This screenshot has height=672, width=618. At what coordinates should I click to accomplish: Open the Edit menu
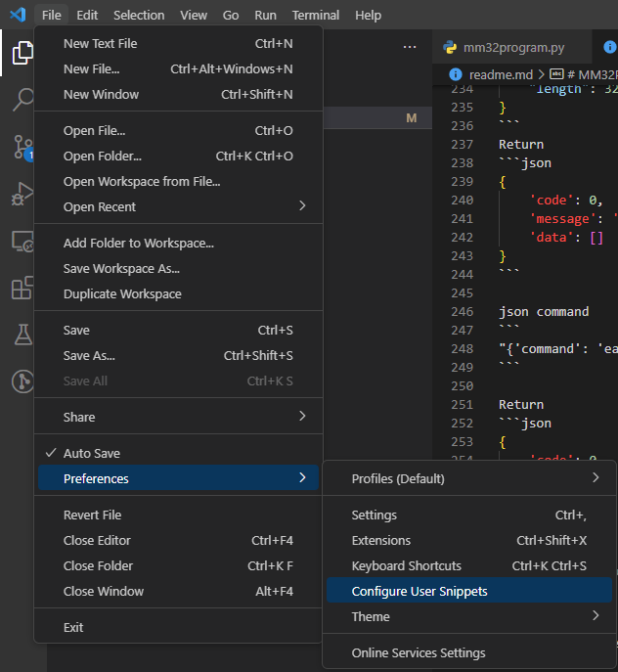point(87,15)
